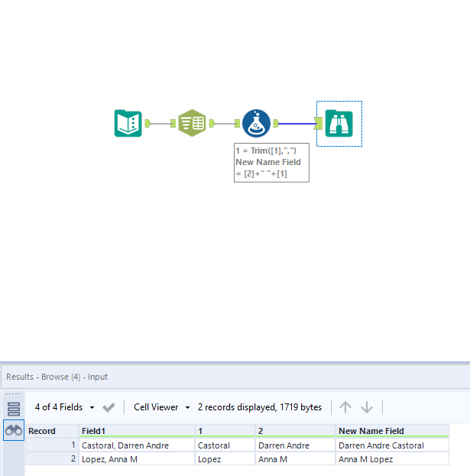Go to next record with down arrow
470x476 pixels.
tap(367, 407)
